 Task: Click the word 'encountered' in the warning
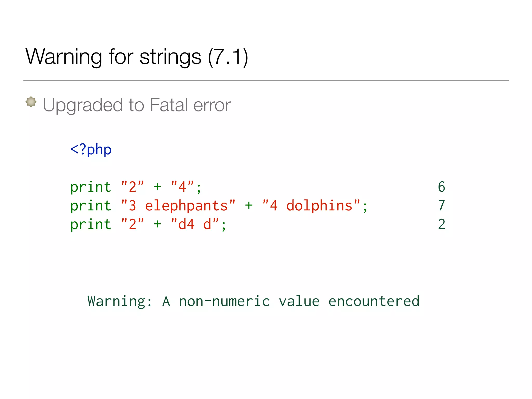coord(374,302)
